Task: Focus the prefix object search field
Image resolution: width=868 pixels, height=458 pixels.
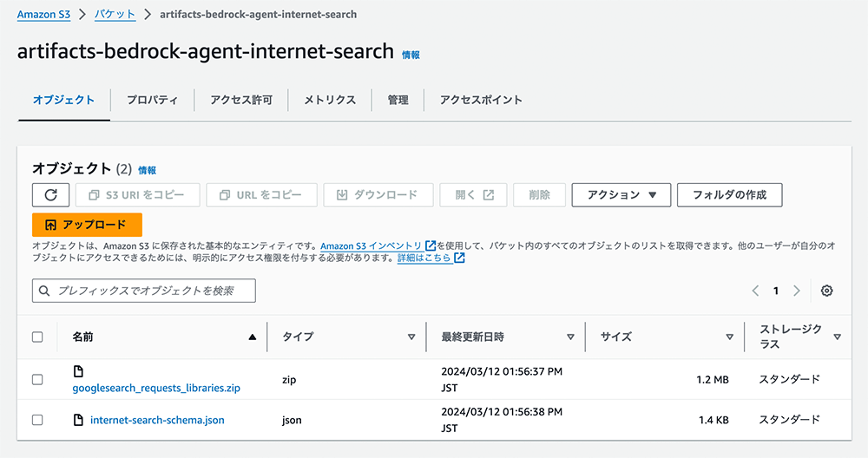Action: pos(144,291)
